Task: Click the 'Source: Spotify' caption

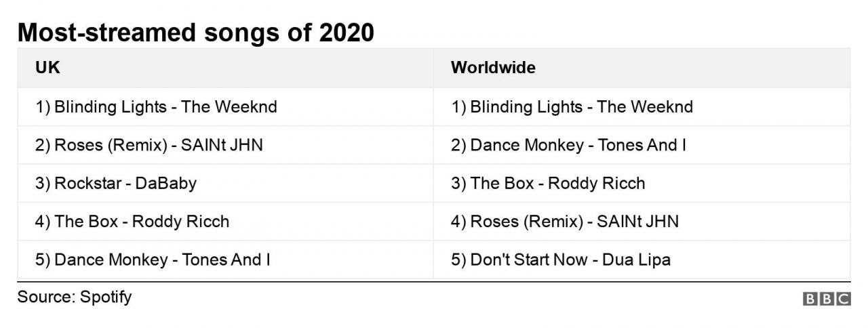Action: [x=75, y=297]
